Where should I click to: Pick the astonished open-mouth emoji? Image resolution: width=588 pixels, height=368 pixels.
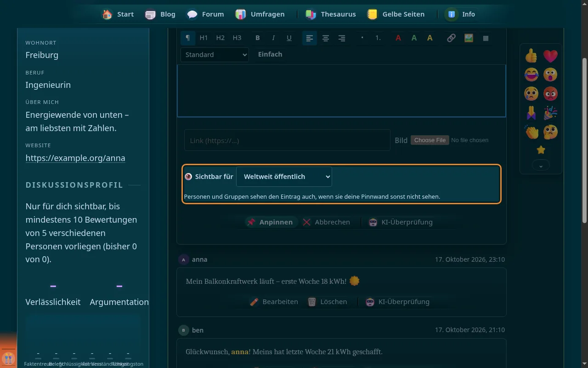[x=550, y=75]
